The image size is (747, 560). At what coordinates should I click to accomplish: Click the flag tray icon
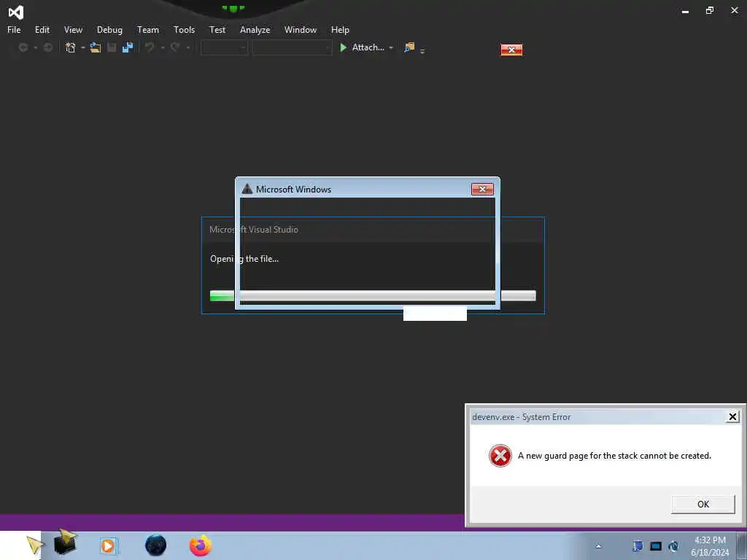638,546
